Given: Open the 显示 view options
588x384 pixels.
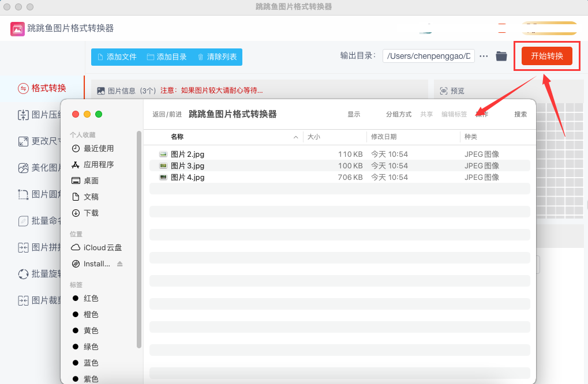Looking at the screenshot, I should [x=354, y=114].
